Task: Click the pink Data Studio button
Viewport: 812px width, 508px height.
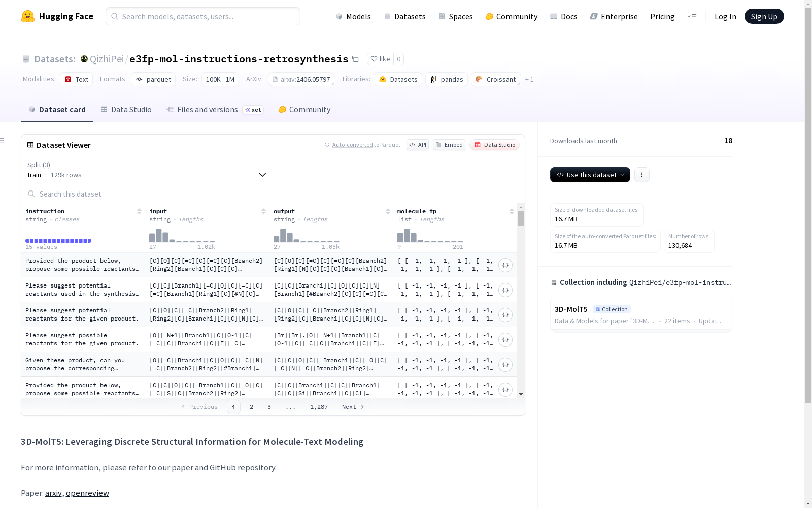Action: click(x=494, y=145)
